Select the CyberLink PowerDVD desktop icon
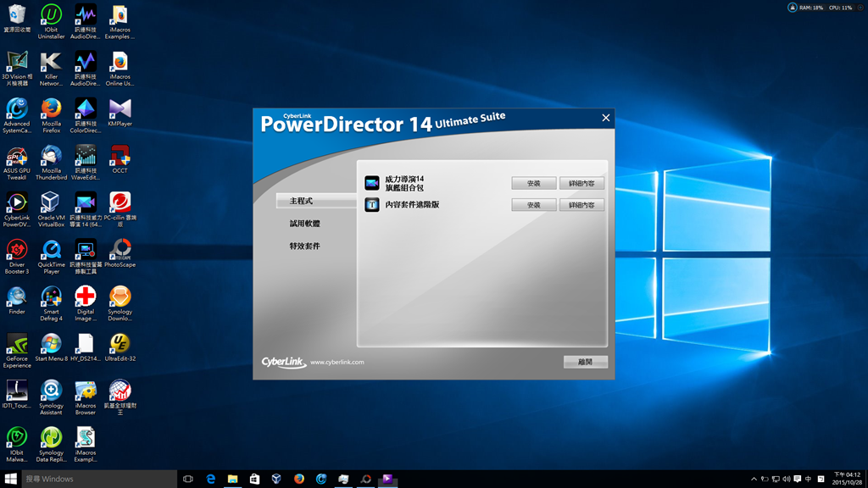868x488 pixels. pos(17,210)
